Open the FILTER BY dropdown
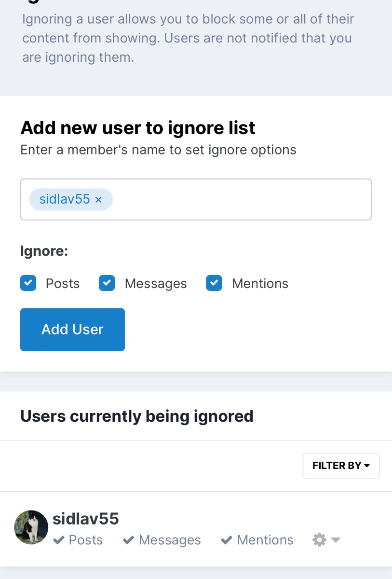The image size is (392, 579). (x=340, y=466)
